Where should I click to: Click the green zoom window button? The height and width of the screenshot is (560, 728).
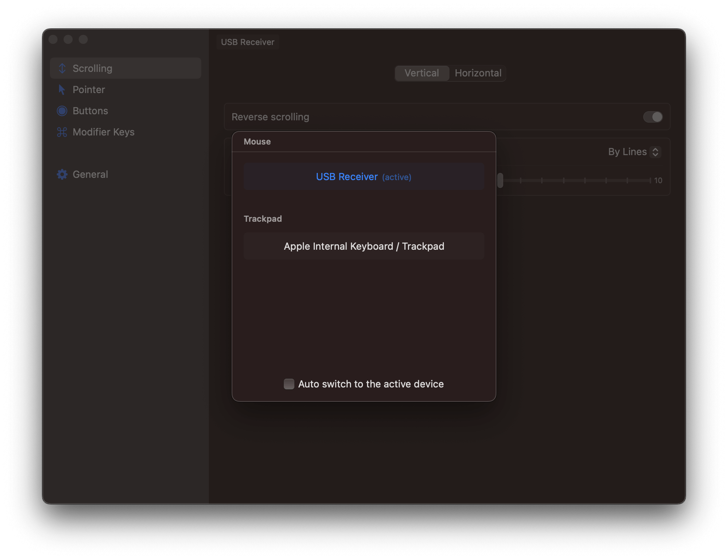[83, 39]
